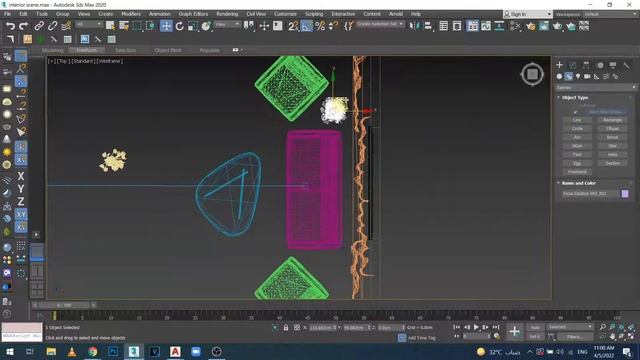This screenshot has width=640, height=360.
Task: Activate the Select and Move tool
Action: 166,26
